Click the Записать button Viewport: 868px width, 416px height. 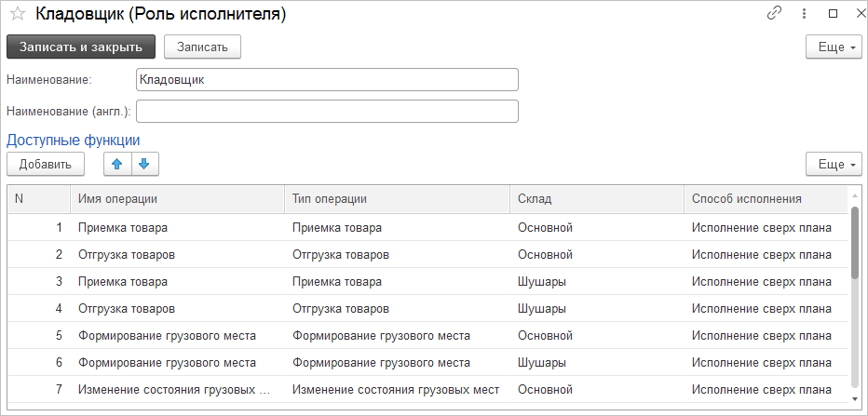tap(202, 47)
